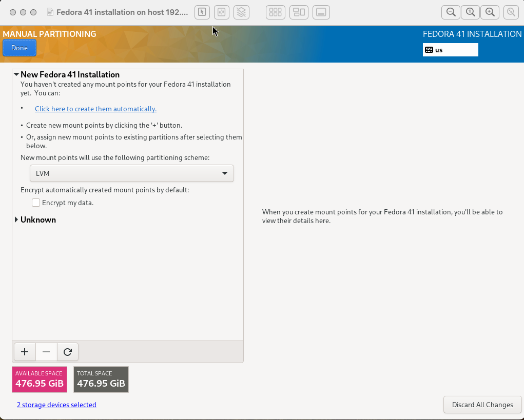Click the keyboard icon beside 'us'
524x420 pixels.
(x=429, y=50)
